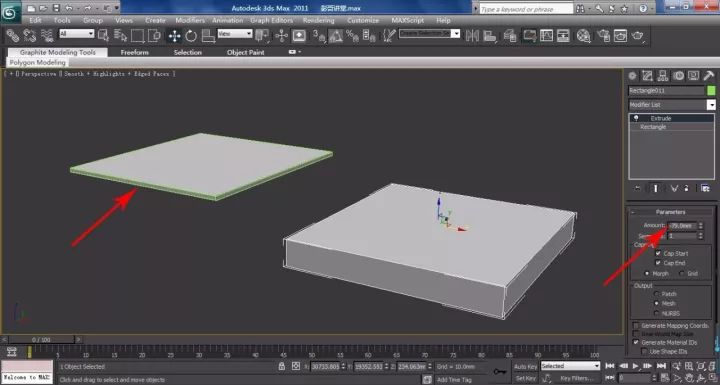Open the Material Editor icon
Screen dimensions: 720x385
click(x=584, y=36)
